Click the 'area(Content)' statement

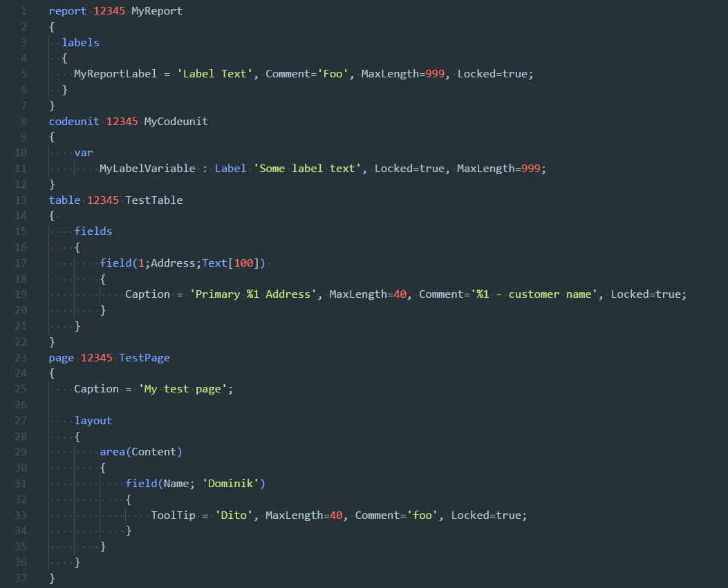(141, 452)
